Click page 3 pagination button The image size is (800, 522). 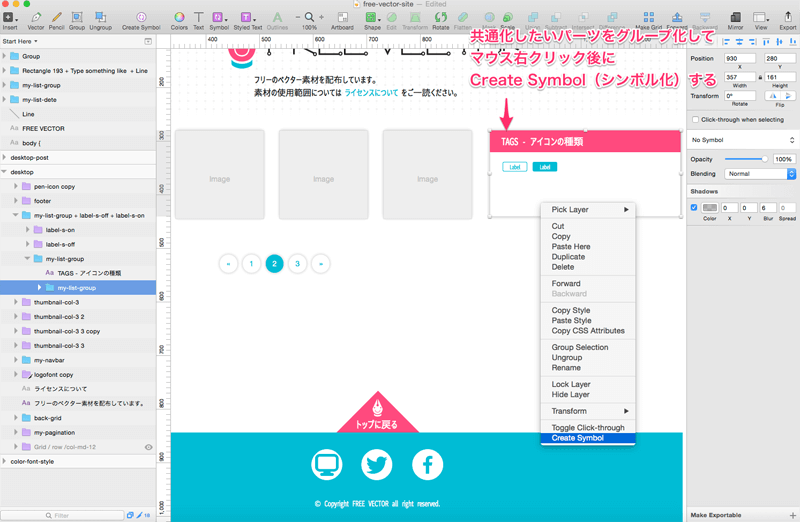pos(297,264)
